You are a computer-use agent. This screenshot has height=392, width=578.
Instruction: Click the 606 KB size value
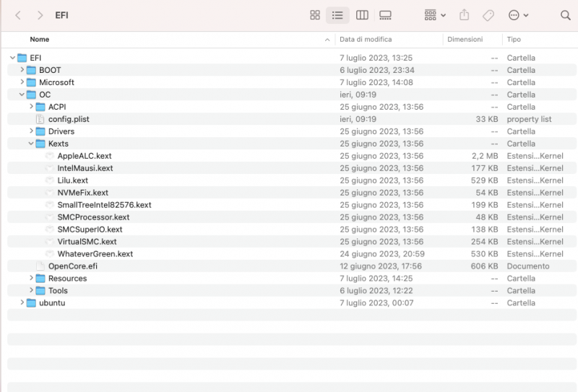point(484,266)
